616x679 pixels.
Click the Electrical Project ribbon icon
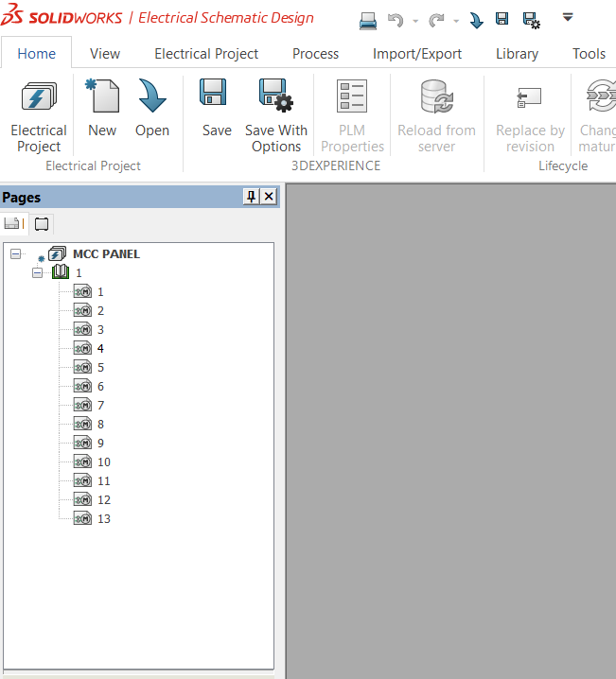click(39, 97)
